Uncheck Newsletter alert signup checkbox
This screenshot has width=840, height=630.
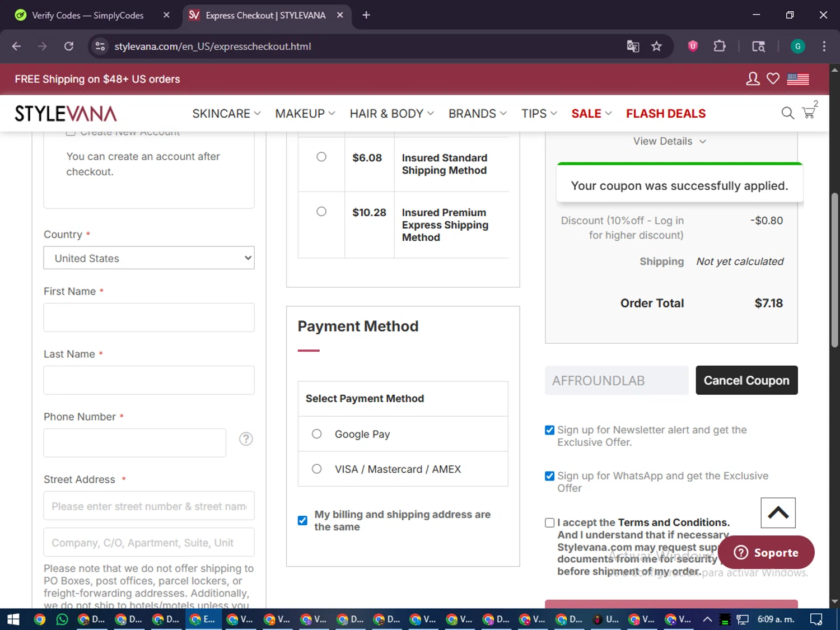click(x=550, y=430)
